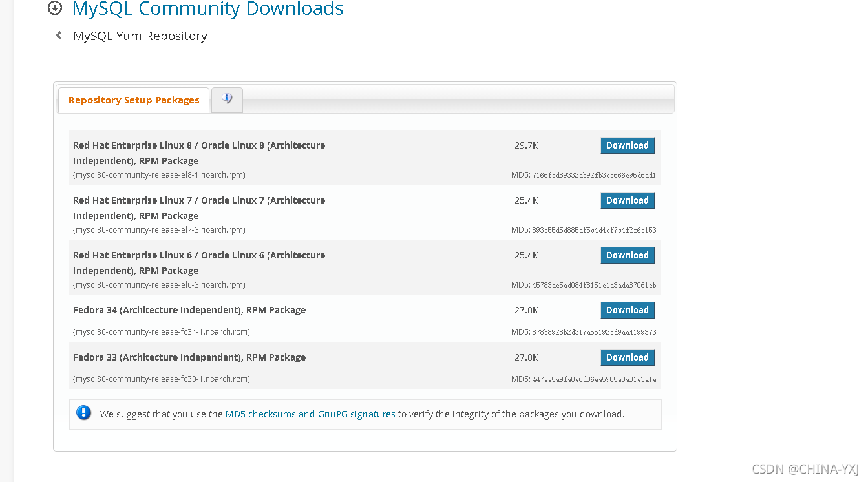868x482 pixels.
Task: Click the 25.4K size in the Linux 6 row
Action: click(526, 255)
